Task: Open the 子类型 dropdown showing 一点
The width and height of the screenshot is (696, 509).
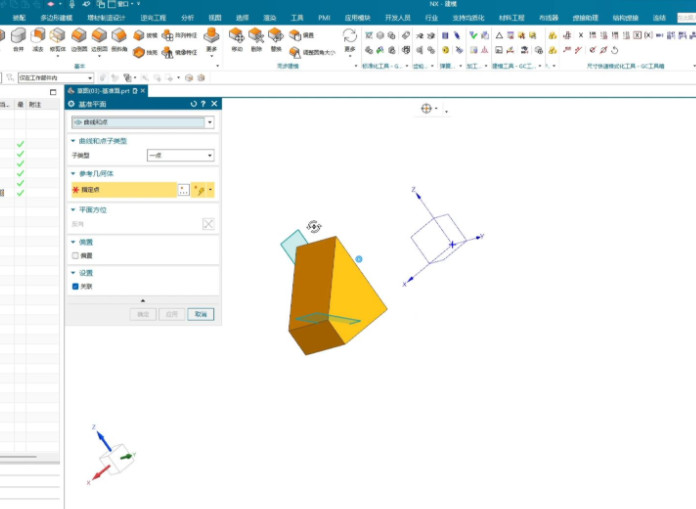Action: click(x=181, y=155)
